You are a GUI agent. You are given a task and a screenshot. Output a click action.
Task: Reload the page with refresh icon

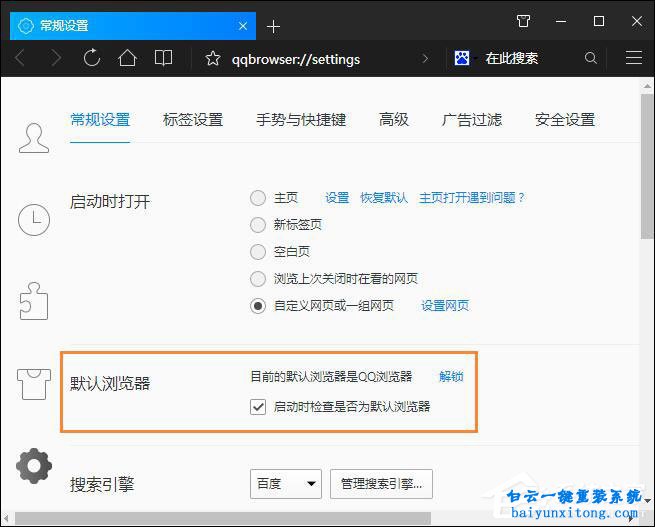[91, 58]
